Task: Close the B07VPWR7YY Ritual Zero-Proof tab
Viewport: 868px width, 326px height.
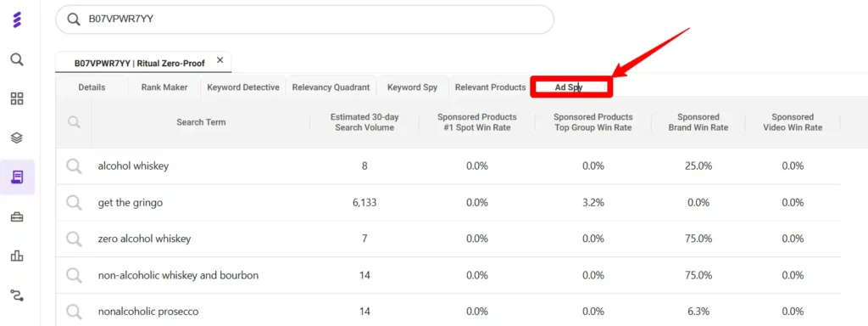Action: (220, 60)
